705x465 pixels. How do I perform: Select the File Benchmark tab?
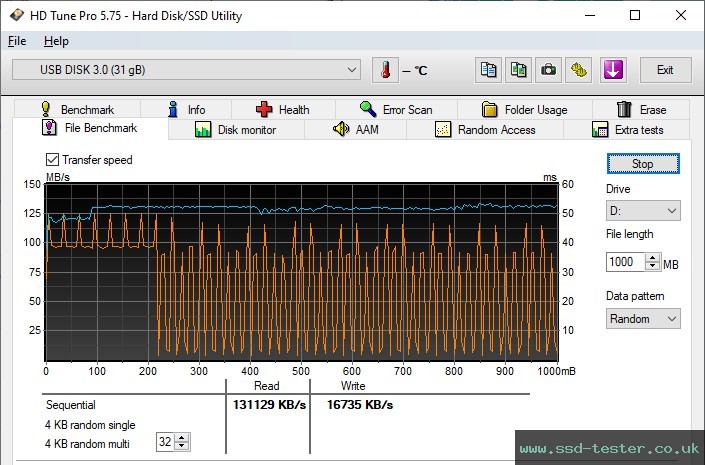(90, 128)
